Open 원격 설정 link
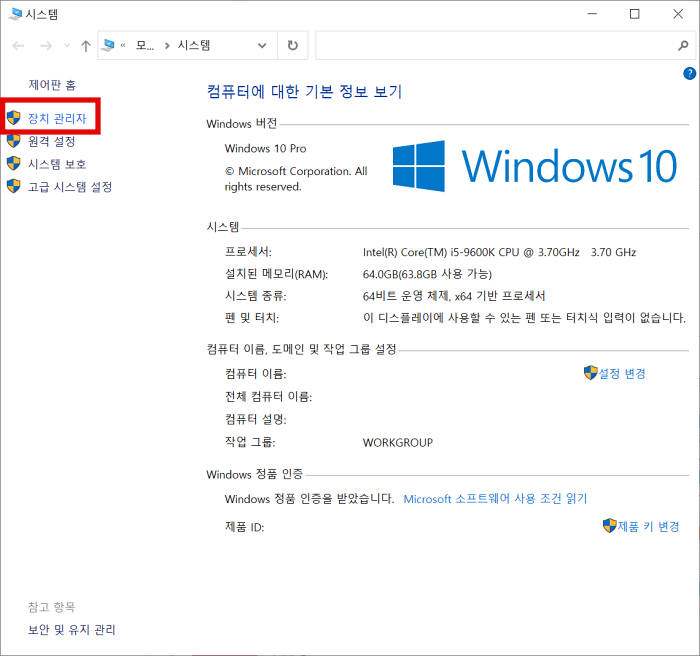 (51, 142)
